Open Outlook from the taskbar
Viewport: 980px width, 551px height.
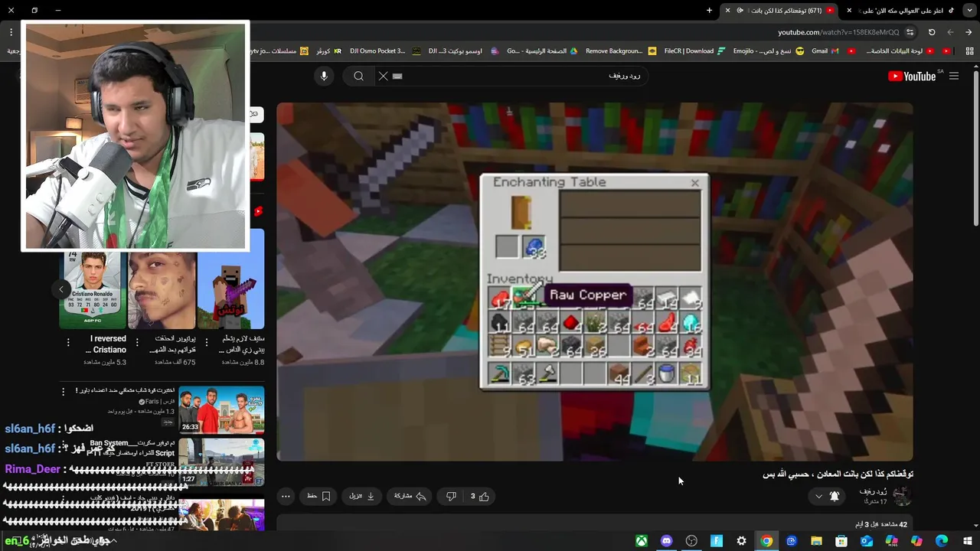click(x=867, y=541)
